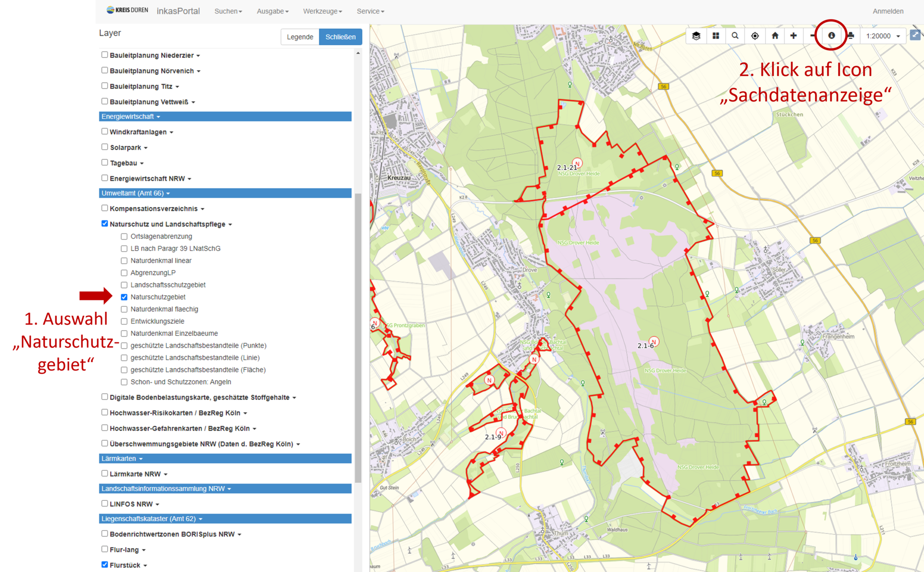Switch to the Legende button
The width and height of the screenshot is (924, 572).
coord(299,37)
